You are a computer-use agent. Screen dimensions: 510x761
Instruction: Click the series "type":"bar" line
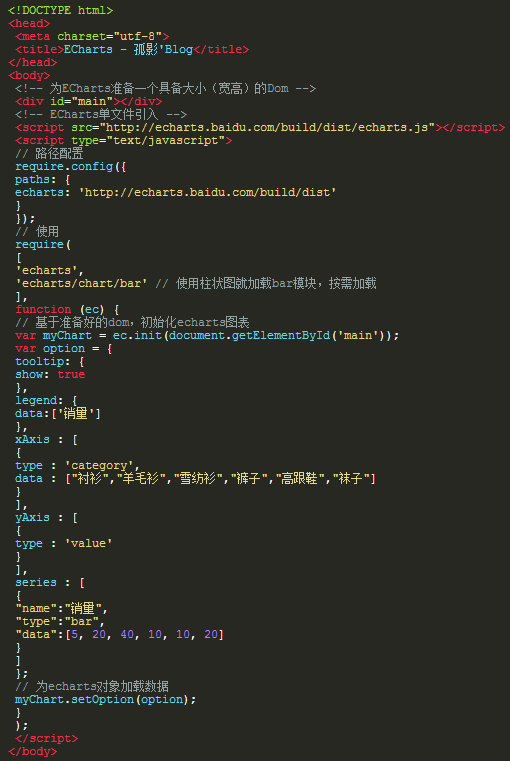pos(61,621)
